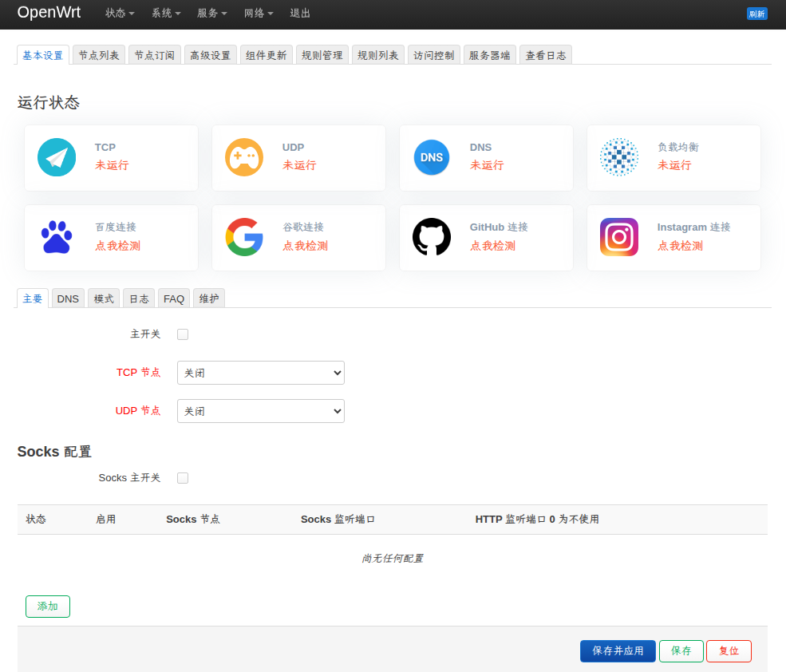Click the 状态 table column header
The width and height of the screenshot is (786, 672).
pos(36,519)
